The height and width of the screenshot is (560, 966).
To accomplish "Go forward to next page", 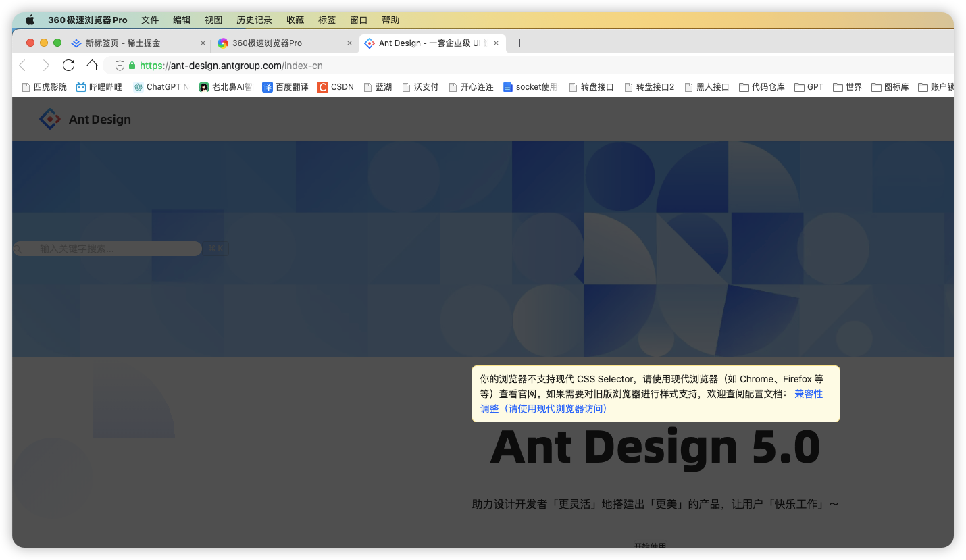I will pos(45,66).
